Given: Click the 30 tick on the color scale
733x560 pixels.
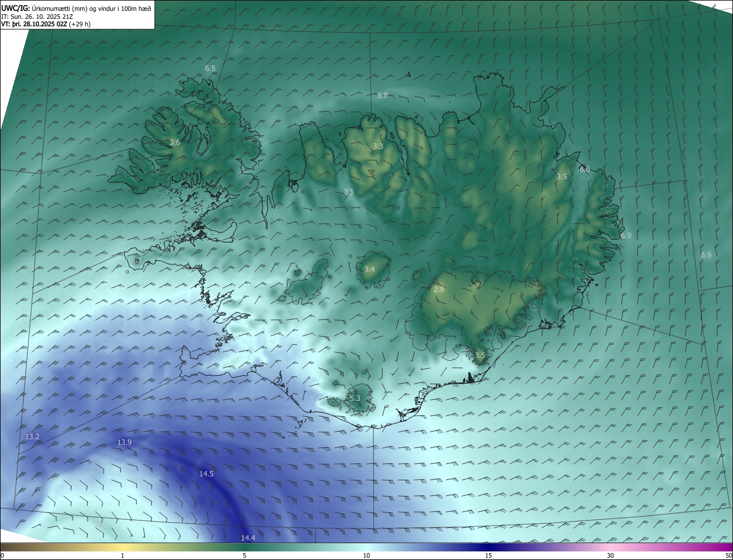Looking at the screenshot, I should [610, 555].
